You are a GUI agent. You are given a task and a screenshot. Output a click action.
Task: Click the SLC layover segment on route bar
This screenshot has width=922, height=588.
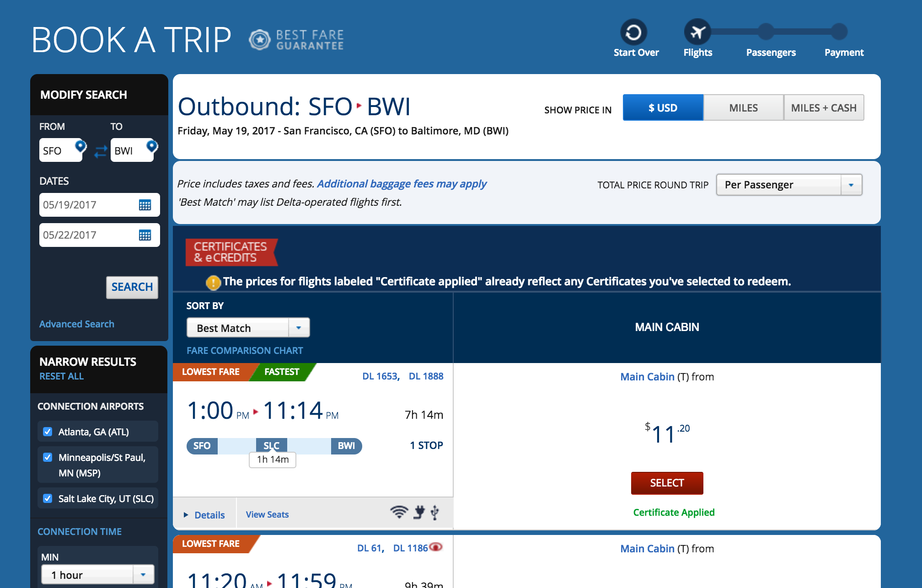(271, 446)
